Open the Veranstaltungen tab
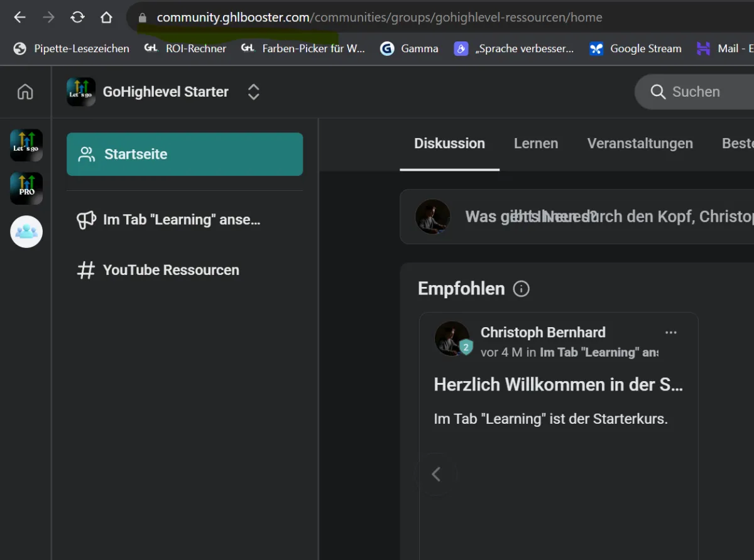The width and height of the screenshot is (754, 560). click(x=640, y=144)
